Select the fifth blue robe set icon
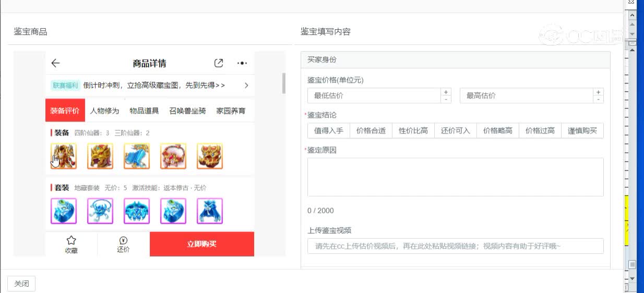Viewport: 644px width, 293px height. pyautogui.click(x=210, y=211)
